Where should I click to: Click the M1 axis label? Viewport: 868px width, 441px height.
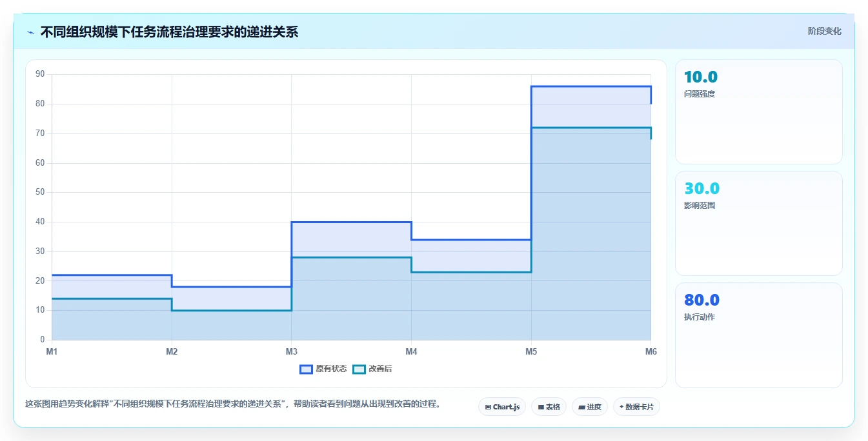click(x=52, y=351)
